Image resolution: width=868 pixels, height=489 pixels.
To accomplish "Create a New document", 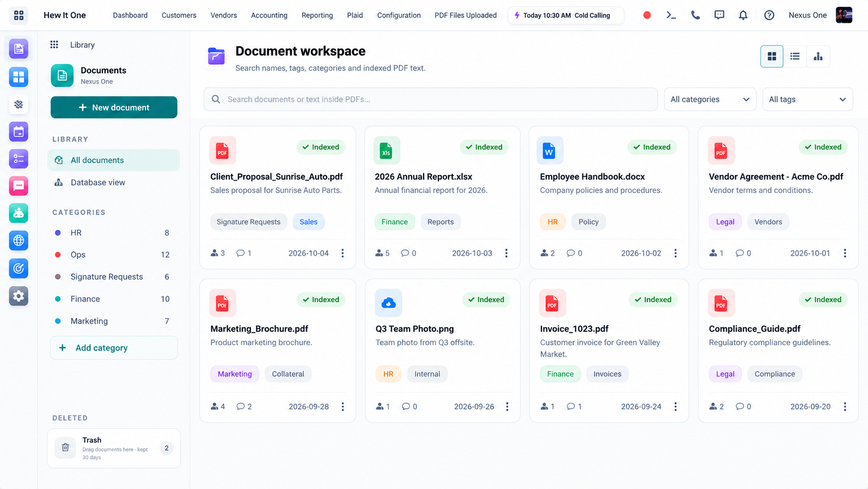I will tap(114, 108).
